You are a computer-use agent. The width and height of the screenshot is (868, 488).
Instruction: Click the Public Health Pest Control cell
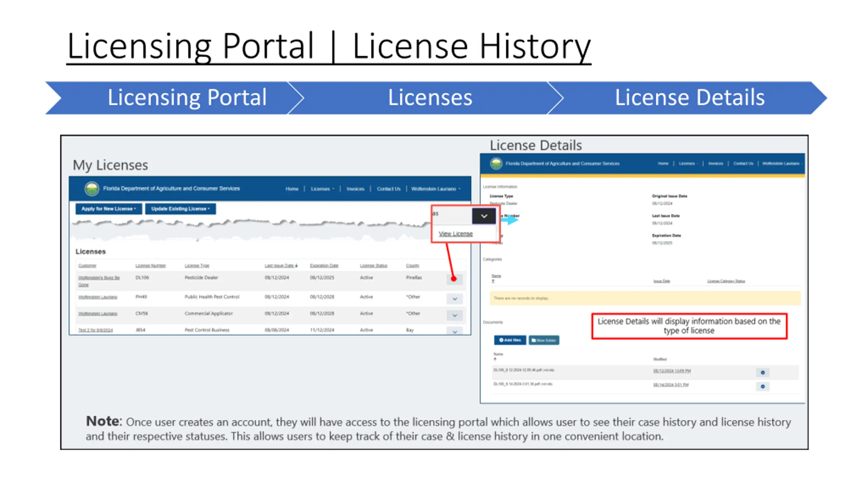212,297
